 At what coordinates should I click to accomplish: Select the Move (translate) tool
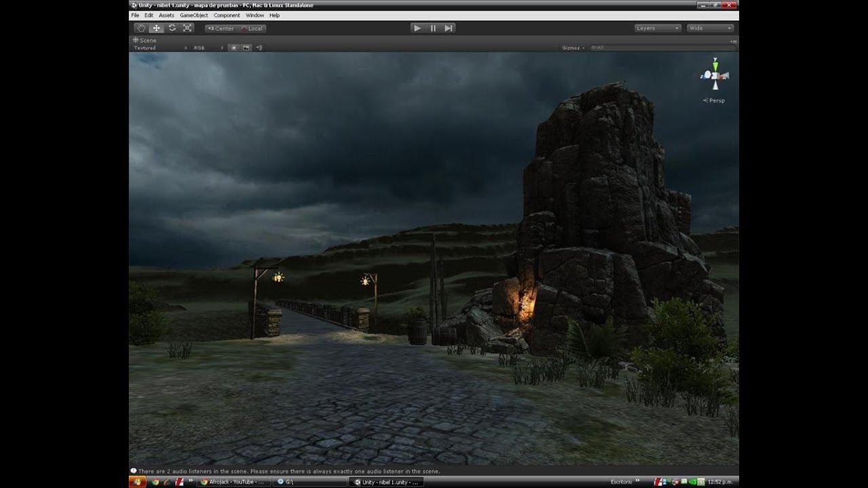(x=157, y=28)
